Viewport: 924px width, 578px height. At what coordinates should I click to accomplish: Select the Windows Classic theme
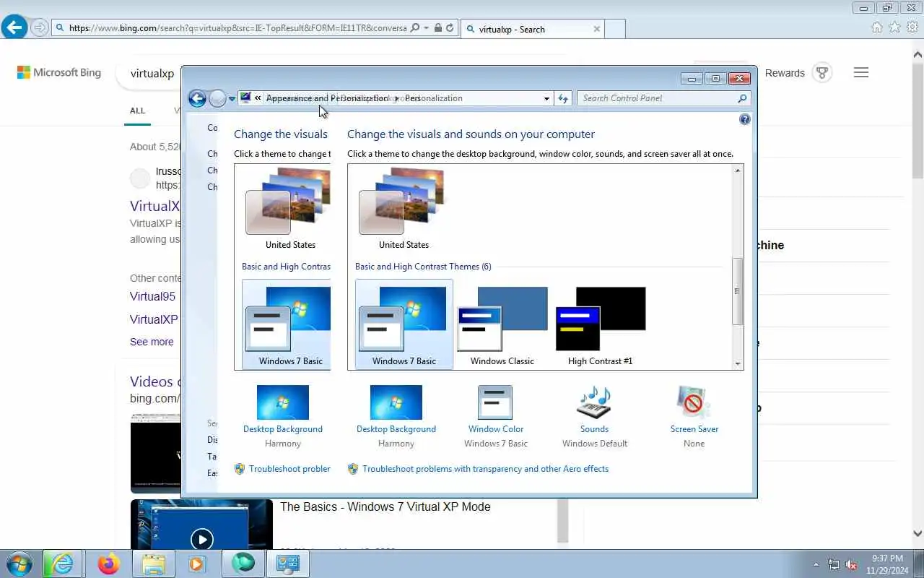point(502,326)
